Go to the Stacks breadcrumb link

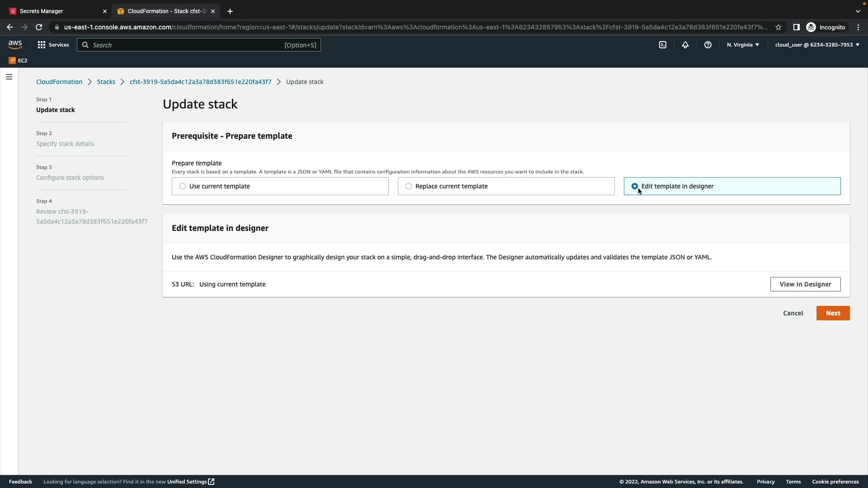[x=106, y=82]
